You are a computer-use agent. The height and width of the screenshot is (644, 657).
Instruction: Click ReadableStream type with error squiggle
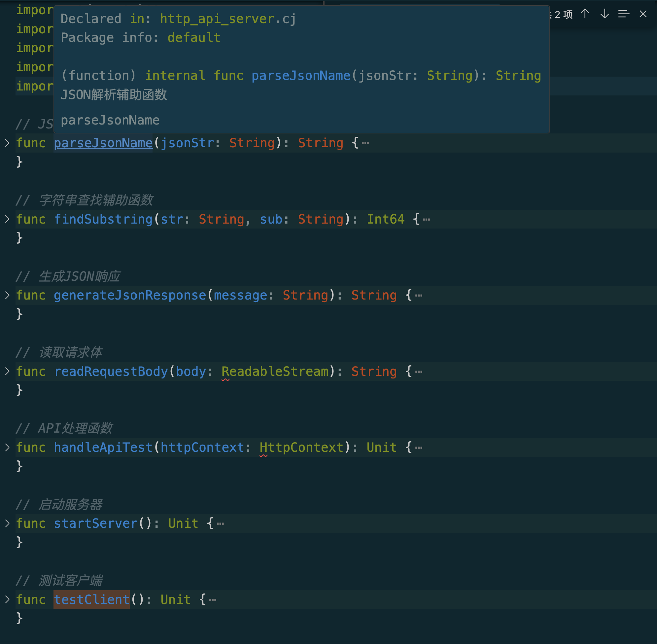click(275, 372)
